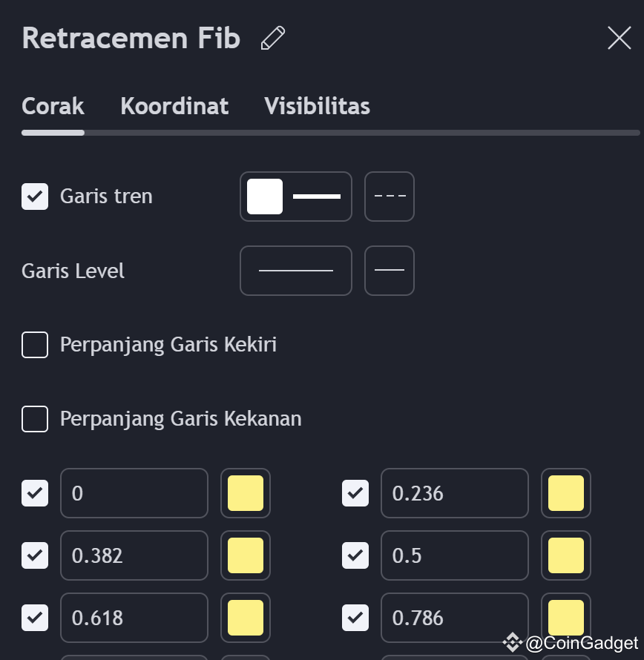The image size is (644, 660).
Task: Open the Garis Level thickness dropdown
Action: tap(296, 271)
